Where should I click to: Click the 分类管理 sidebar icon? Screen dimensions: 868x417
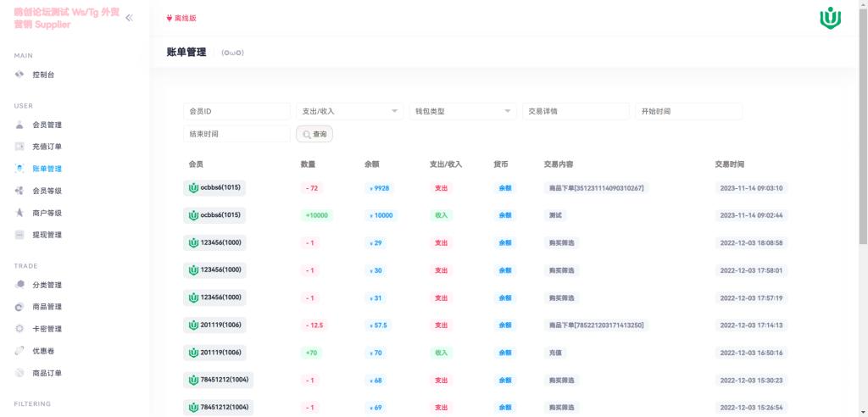coord(19,285)
